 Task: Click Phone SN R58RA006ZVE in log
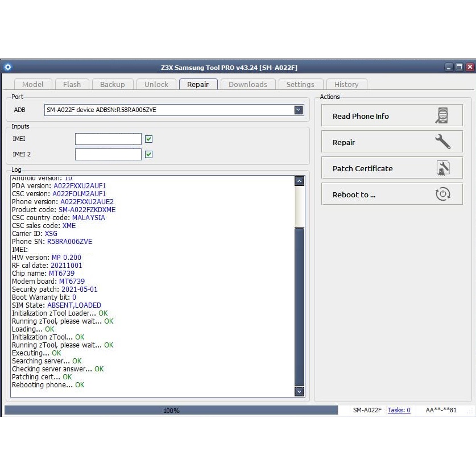coord(69,242)
